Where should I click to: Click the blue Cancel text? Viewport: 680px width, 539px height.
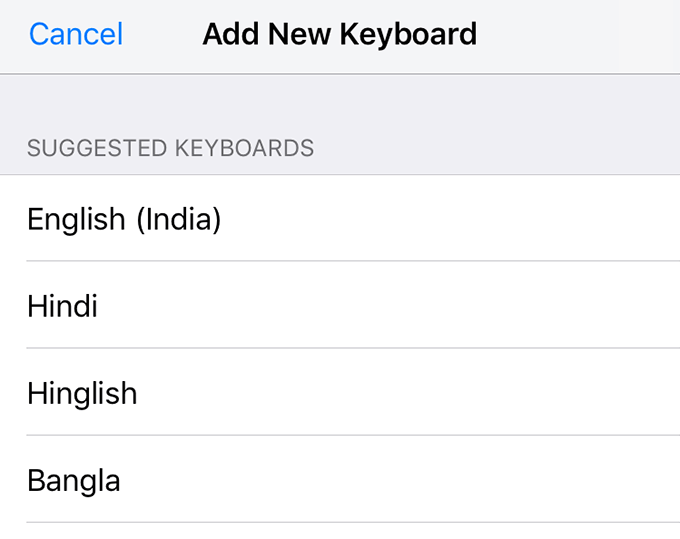coord(76,35)
